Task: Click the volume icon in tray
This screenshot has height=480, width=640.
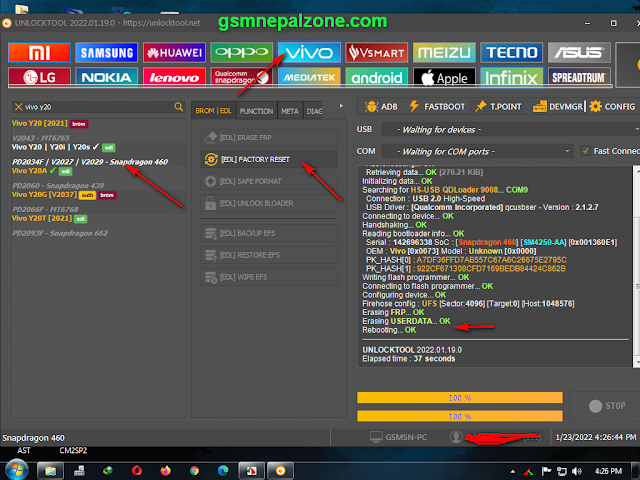Action: pyautogui.click(x=576, y=471)
